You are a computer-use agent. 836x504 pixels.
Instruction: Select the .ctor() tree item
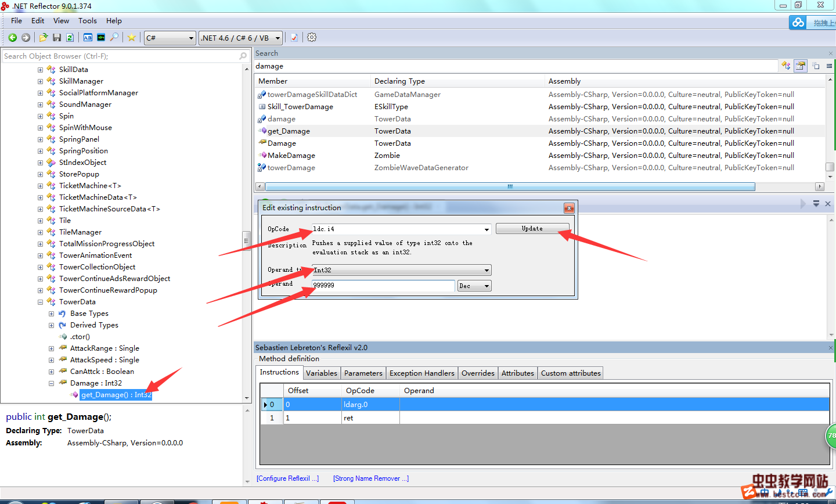[x=80, y=337]
